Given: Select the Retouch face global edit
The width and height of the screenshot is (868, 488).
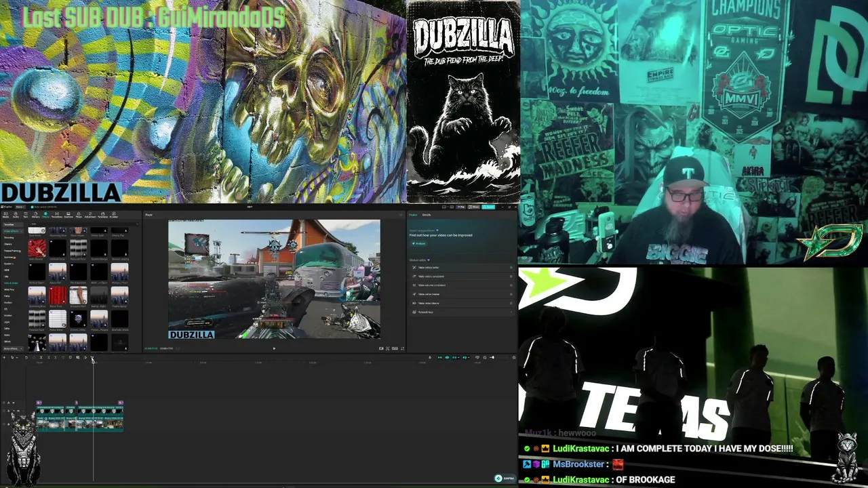Looking at the screenshot, I should pyautogui.click(x=461, y=312).
